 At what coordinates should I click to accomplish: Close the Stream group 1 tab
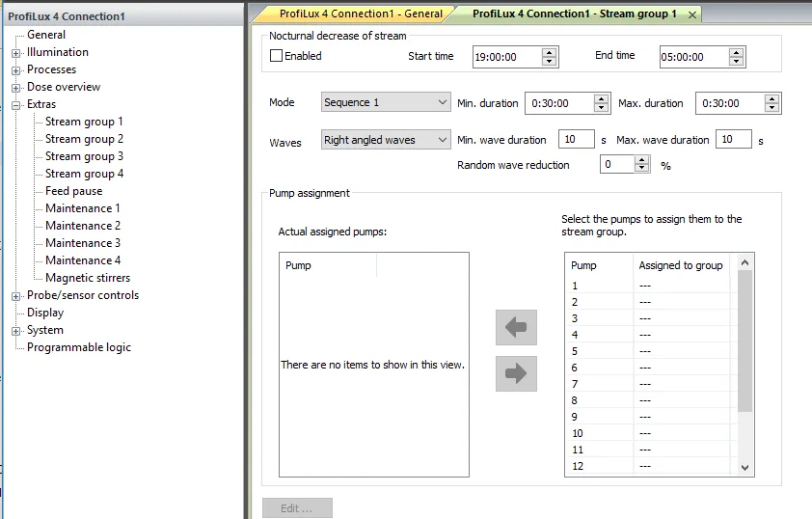click(691, 15)
